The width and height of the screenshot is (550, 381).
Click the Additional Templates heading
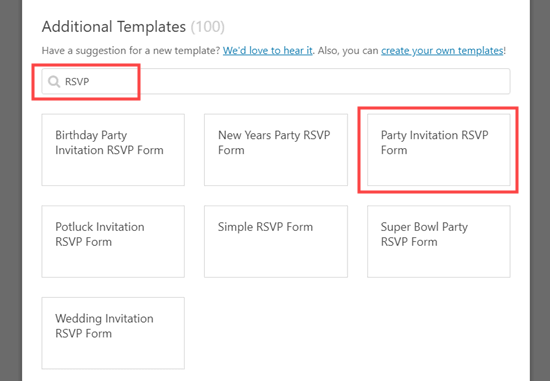click(x=114, y=27)
